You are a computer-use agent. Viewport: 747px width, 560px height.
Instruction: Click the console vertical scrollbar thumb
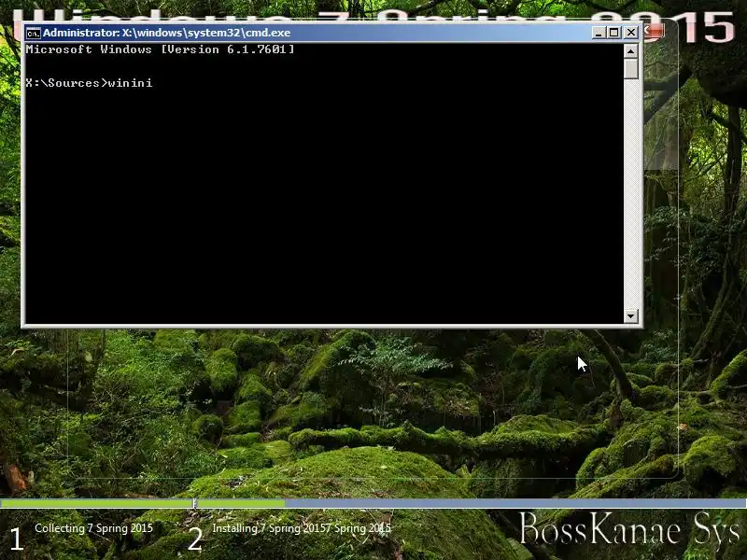[x=631, y=68]
